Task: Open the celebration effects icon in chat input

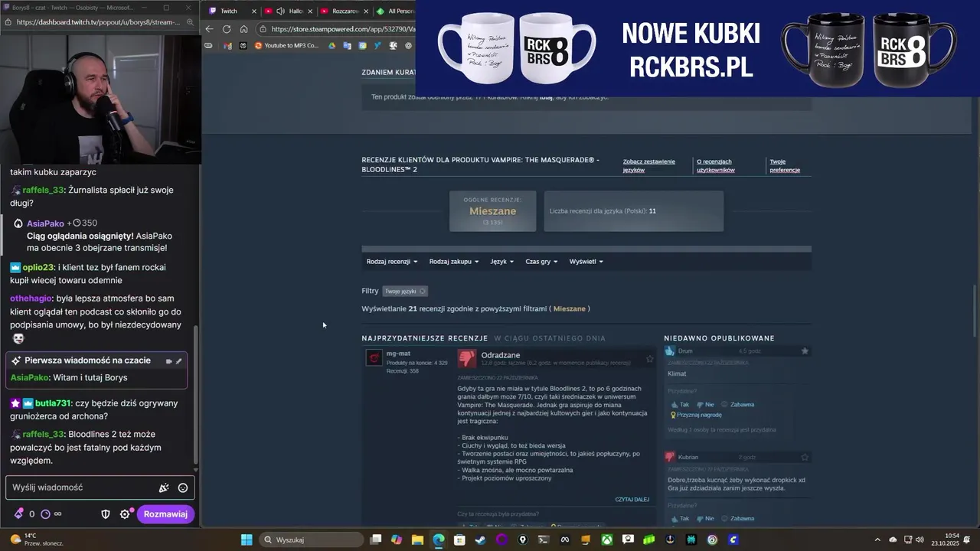Action: (163, 487)
